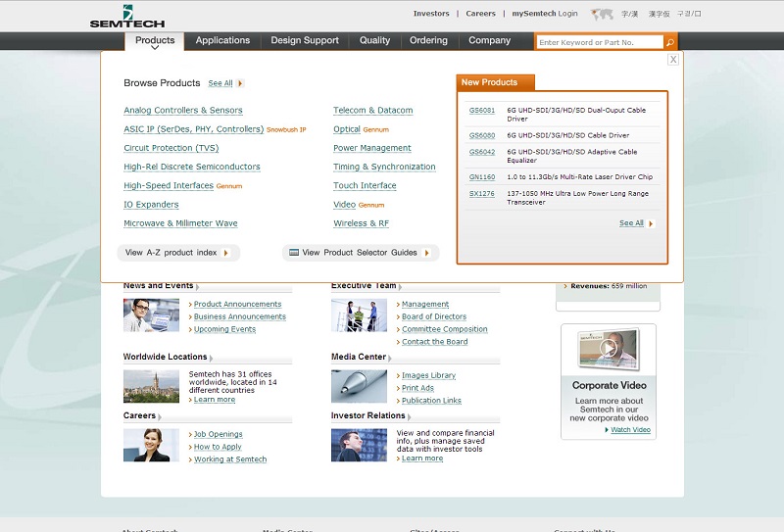Open Upcoming Events link
Image resolution: width=784 pixels, height=532 pixels.
click(x=224, y=329)
